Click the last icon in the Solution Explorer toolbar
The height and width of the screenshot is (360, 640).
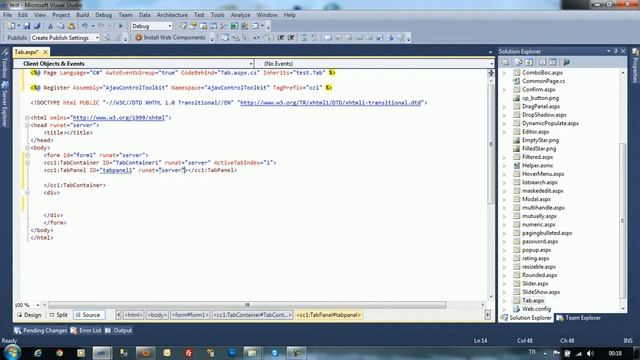coord(566,62)
